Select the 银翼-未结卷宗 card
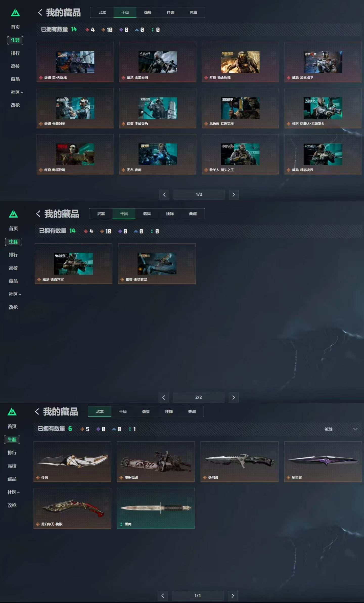The image size is (364, 603). click(157, 264)
